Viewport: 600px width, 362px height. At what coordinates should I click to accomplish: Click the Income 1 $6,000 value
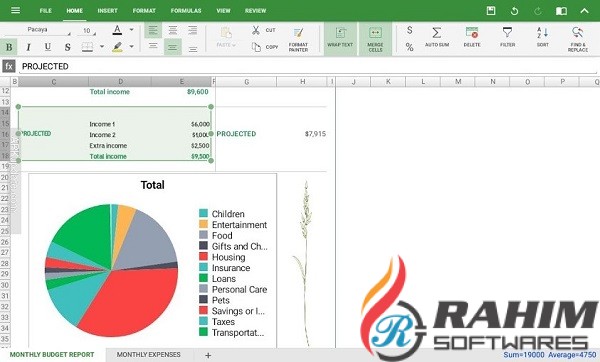coord(200,124)
